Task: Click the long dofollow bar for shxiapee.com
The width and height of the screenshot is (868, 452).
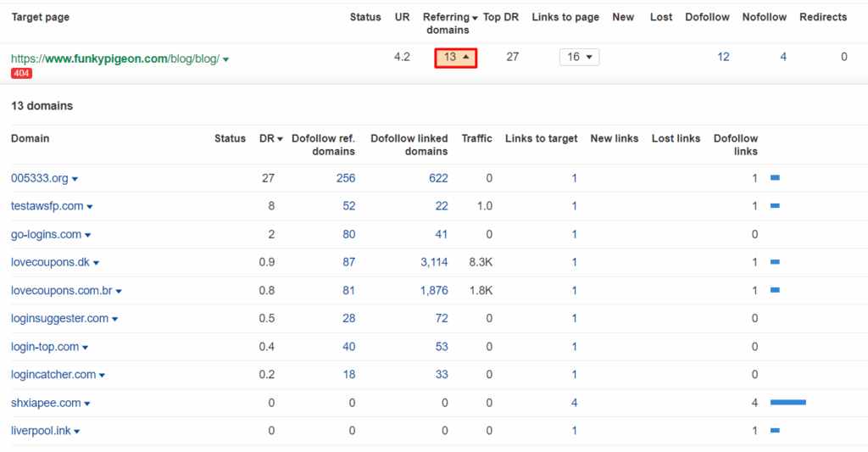Action: pos(788,403)
